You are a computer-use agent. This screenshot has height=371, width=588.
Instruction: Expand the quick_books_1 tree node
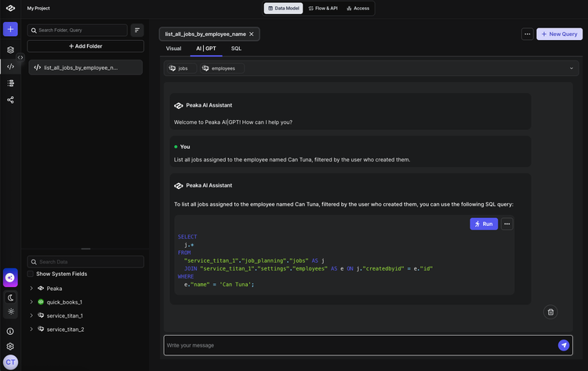pyautogui.click(x=31, y=302)
